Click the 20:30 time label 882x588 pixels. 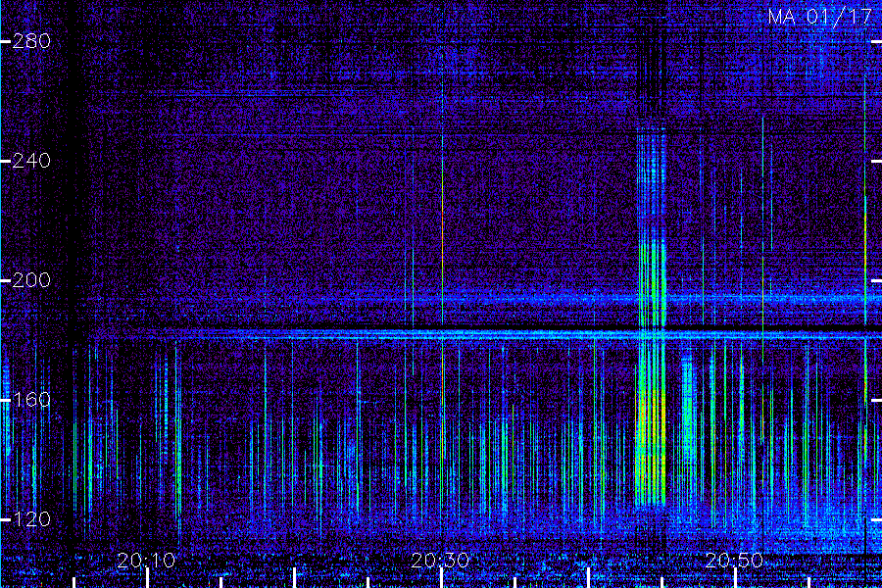click(x=440, y=561)
